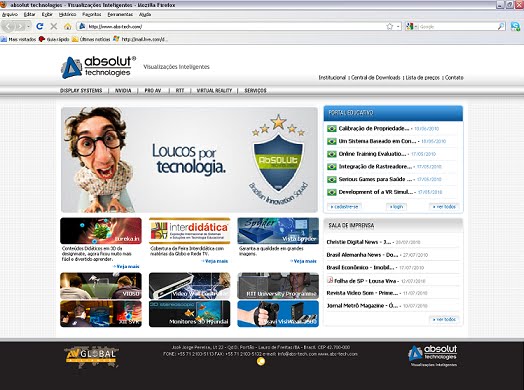Click the Skype toolbar icon
This screenshot has height=390, width=524.
pos(515,26)
